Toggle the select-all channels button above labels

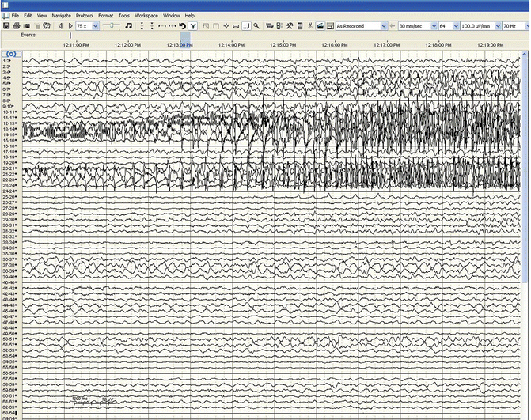(10, 54)
